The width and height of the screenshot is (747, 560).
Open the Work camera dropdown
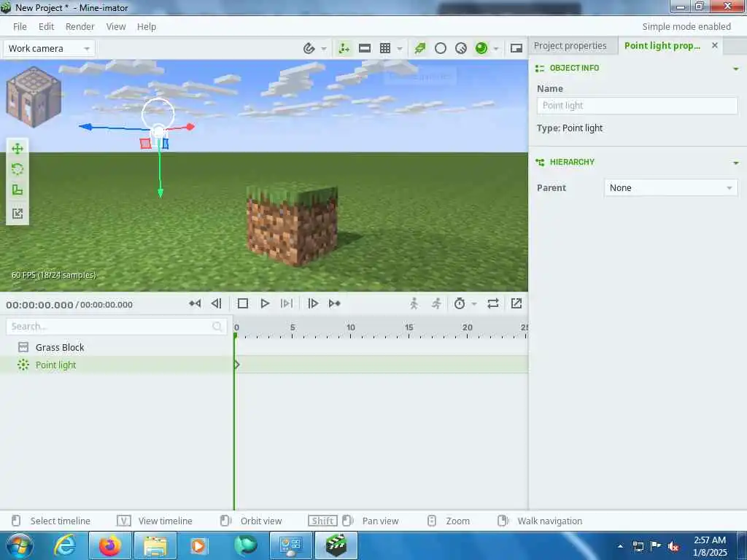coord(49,48)
